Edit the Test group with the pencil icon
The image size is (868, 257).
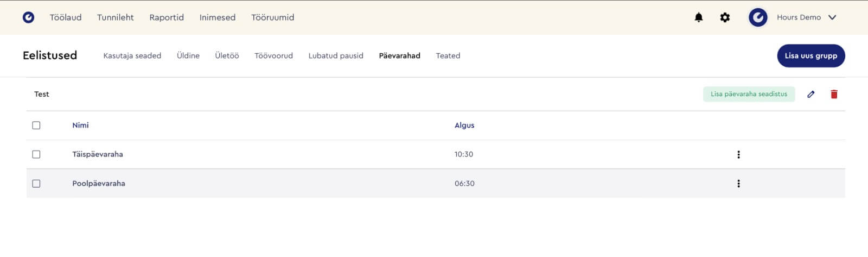pyautogui.click(x=810, y=94)
